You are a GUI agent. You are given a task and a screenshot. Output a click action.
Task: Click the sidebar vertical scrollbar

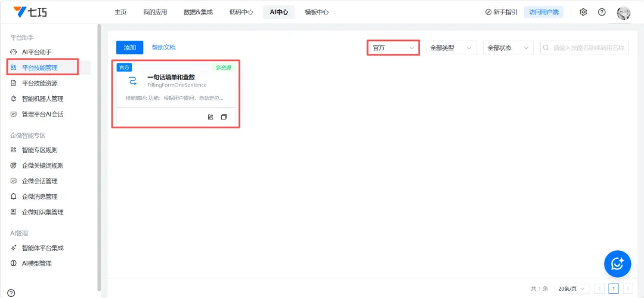pyautogui.click(x=99, y=157)
